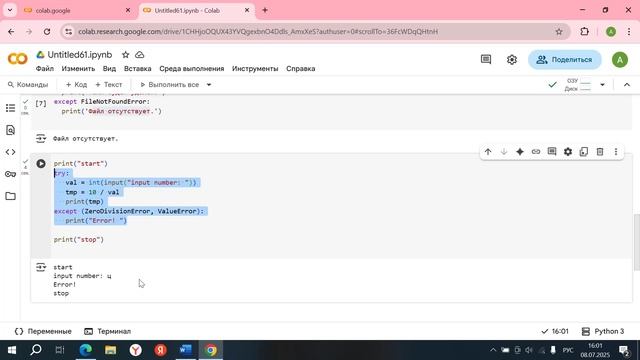Delete cell trash icon

pyautogui.click(x=600, y=152)
